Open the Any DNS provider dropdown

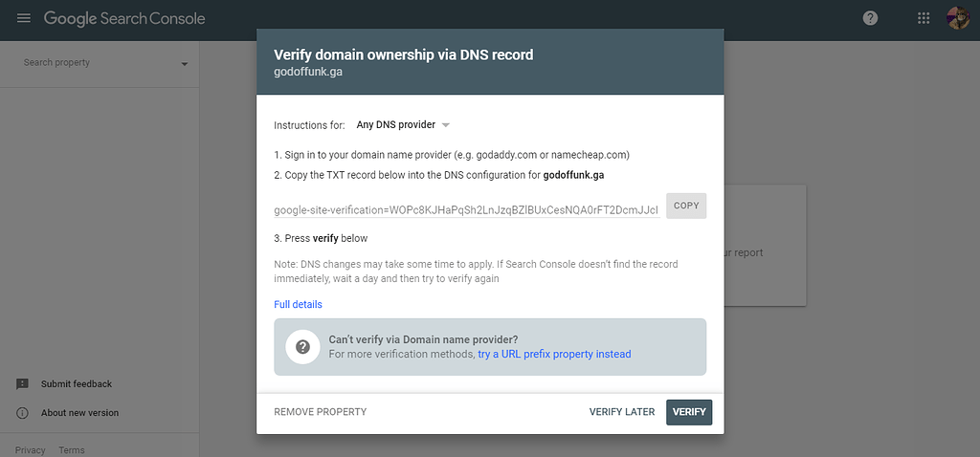(403, 124)
